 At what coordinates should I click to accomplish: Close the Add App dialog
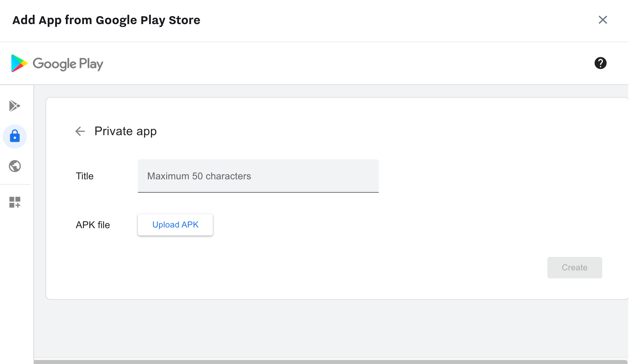click(x=603, y=20)
